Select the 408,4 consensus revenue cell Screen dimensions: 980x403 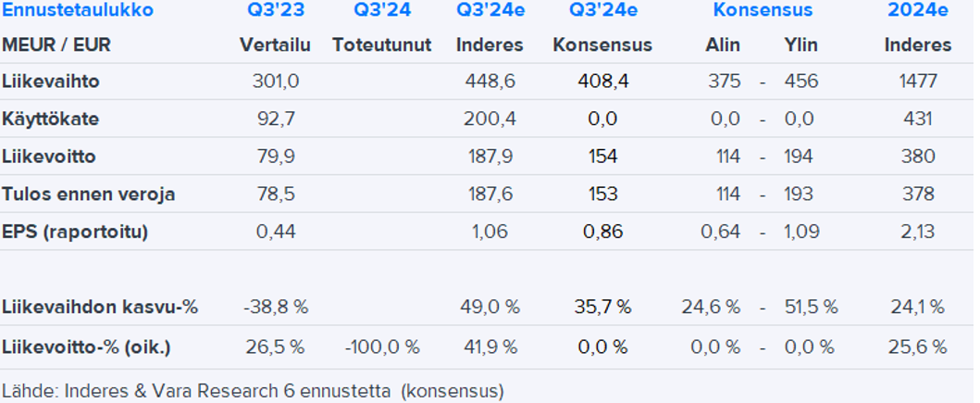click(x=602, y=82)
